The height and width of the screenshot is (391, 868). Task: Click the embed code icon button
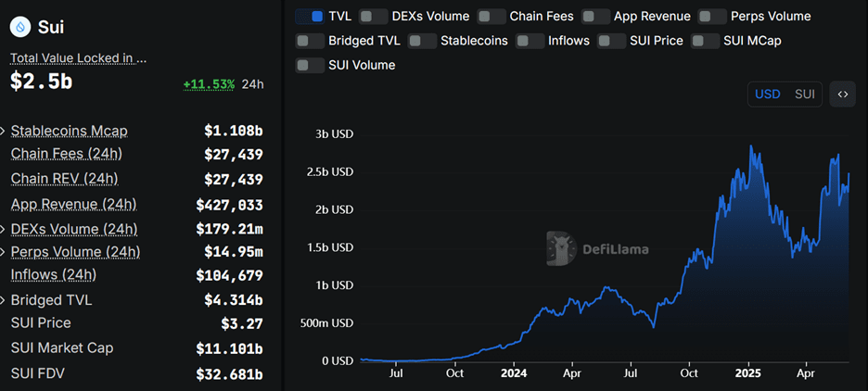click(x=842, y=95)
